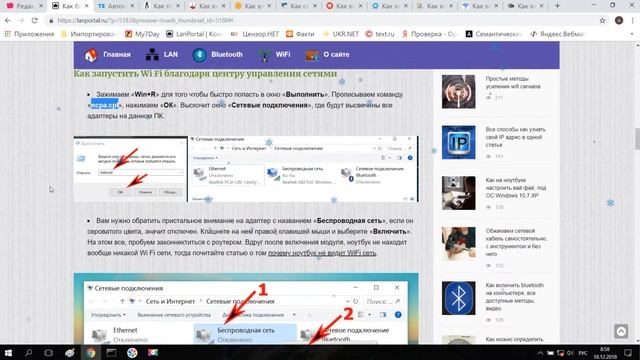This screenshot has height=360, width=640.
Task: Open the Семантически… bookmark
Action: (494, 34)
